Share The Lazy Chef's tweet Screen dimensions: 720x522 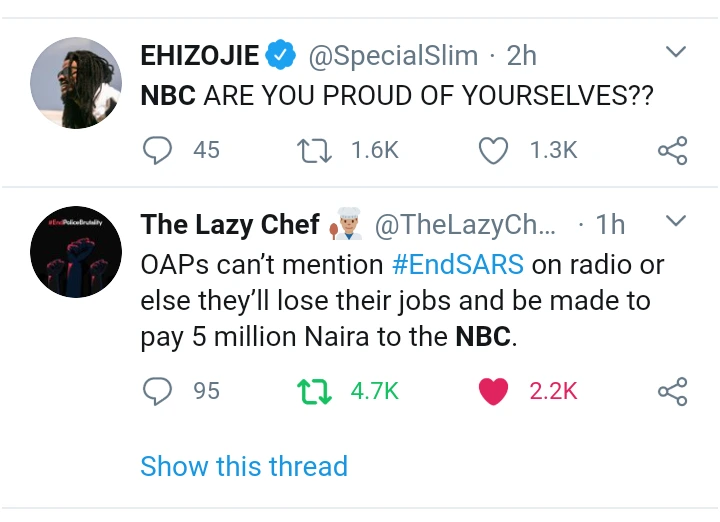[672, 390]
